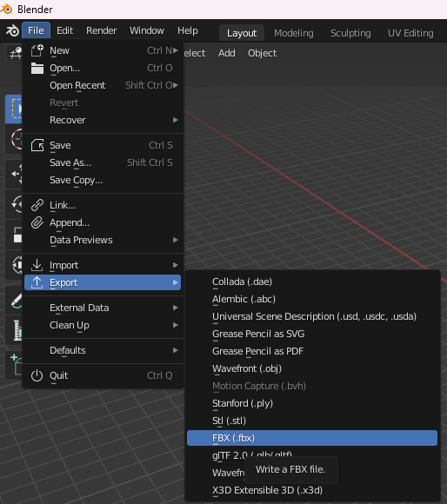Expand the Defaults submenu
447x504 pixels.
pos(103,350)
